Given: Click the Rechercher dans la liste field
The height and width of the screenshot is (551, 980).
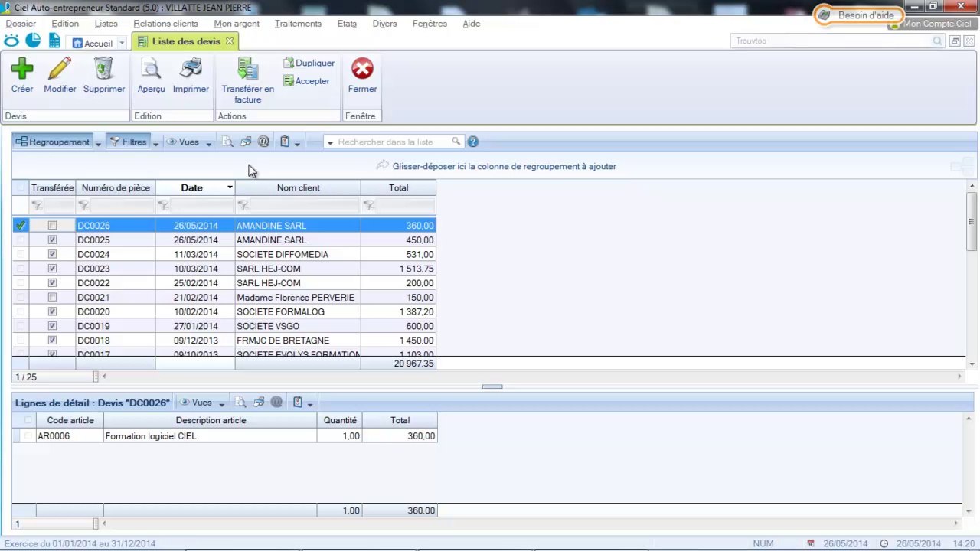Looking at the screenshot, I should tap(394, 142).
